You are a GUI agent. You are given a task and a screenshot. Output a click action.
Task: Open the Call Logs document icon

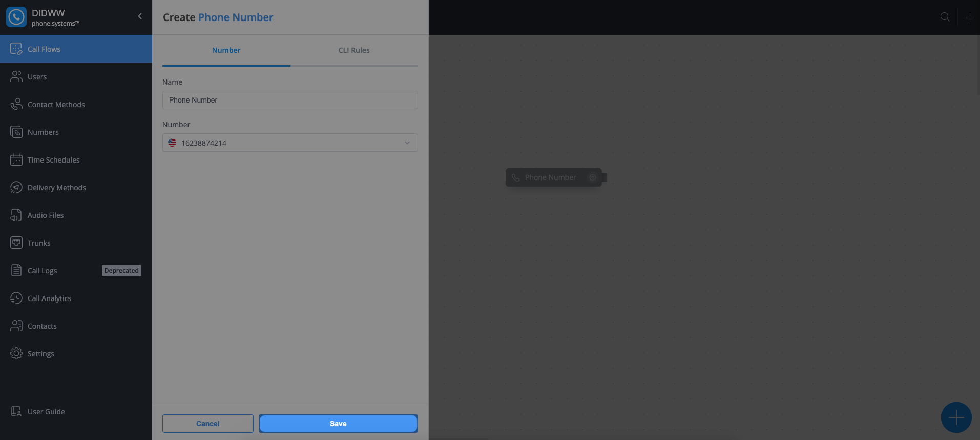16,270
